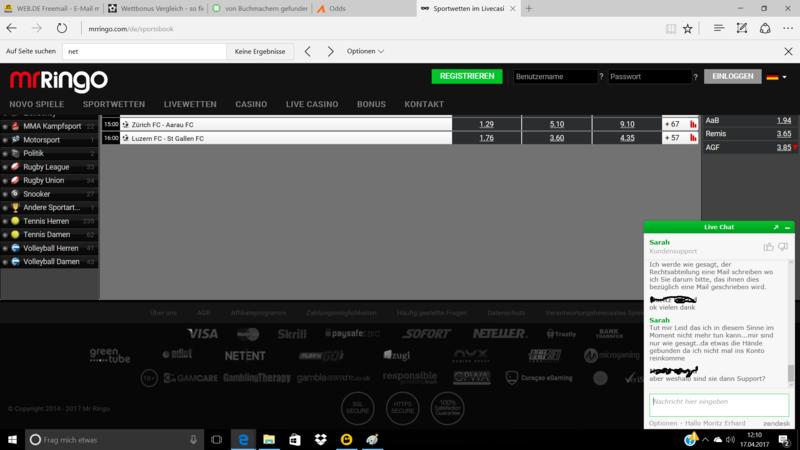
Task: Click the Benutzername field
Action: coord(555,77)
